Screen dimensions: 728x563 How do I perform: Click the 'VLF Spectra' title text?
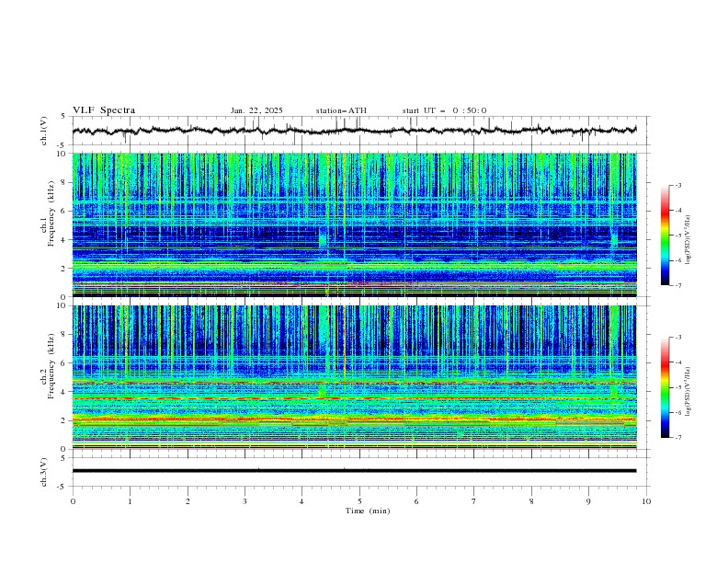tap(104, 110)
